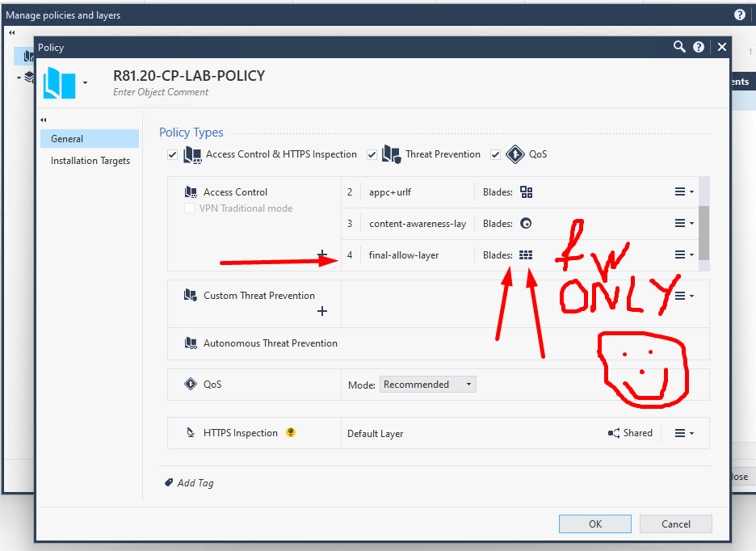The image size is (756, 551).
Task: Expand layers tree item in background window
Action: (19, 78)
